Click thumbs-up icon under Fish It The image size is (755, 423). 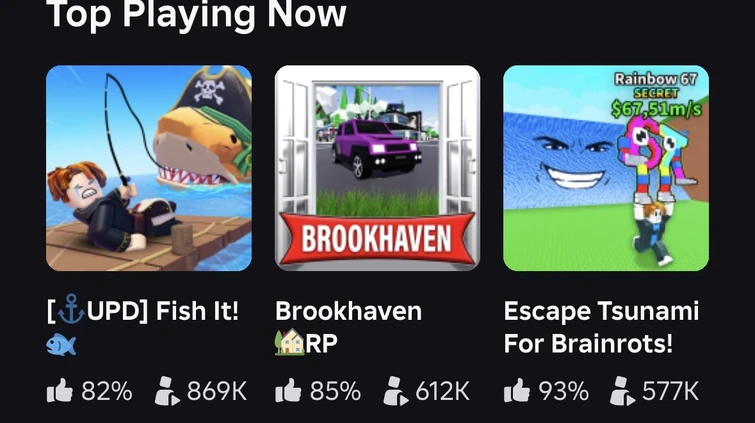(60, 390)
